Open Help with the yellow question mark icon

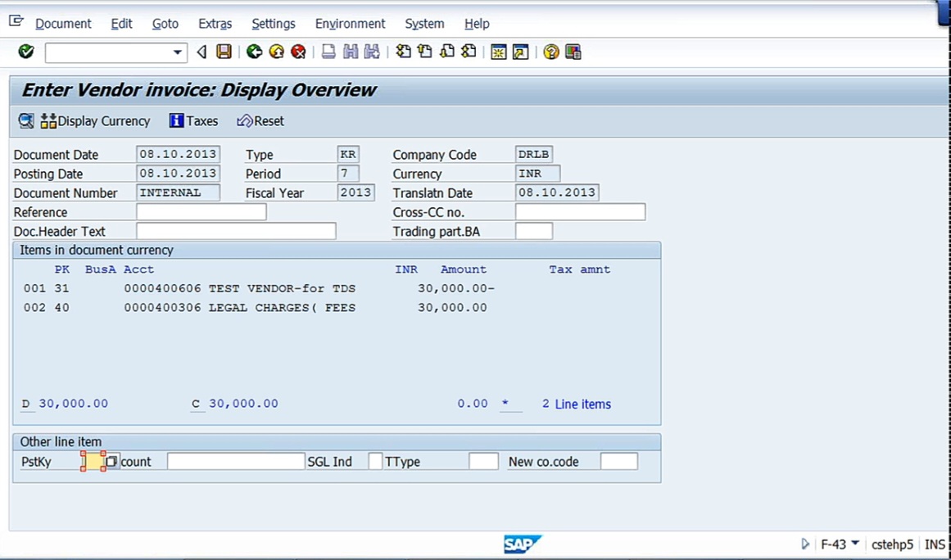coord(550,52)
